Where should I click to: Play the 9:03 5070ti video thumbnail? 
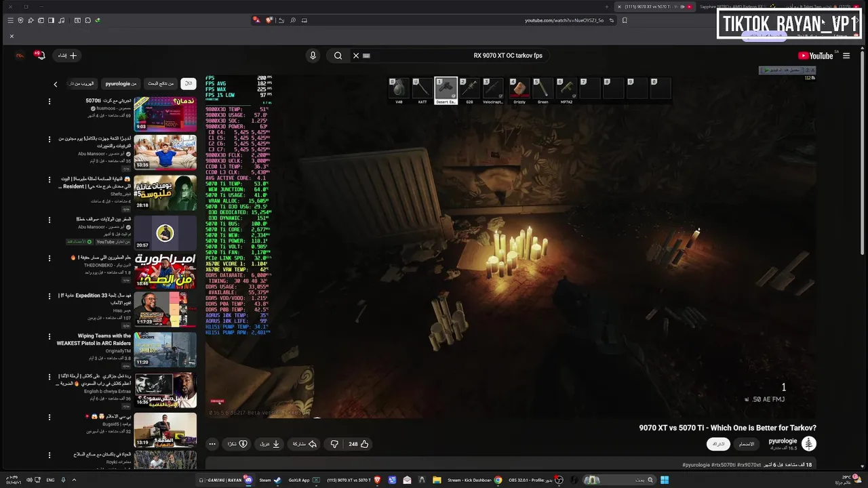coord(165,114)
